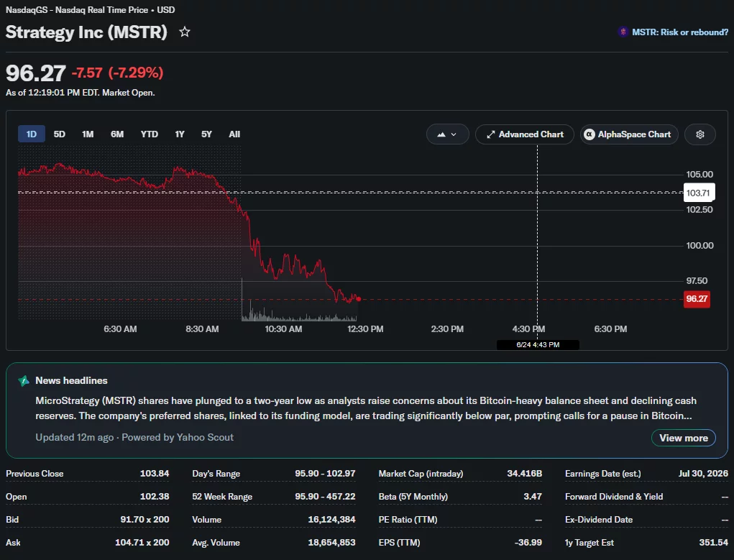Switch chart to 5D range
734x560 pixels.
pos(60,134)
